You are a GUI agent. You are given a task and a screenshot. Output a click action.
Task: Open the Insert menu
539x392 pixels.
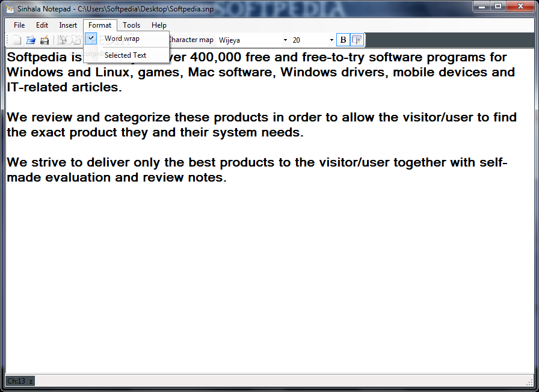coord(68,25)
